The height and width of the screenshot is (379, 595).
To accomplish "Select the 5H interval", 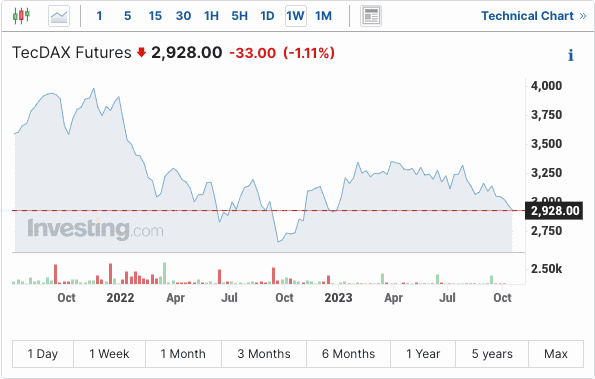I will point(239,16).
